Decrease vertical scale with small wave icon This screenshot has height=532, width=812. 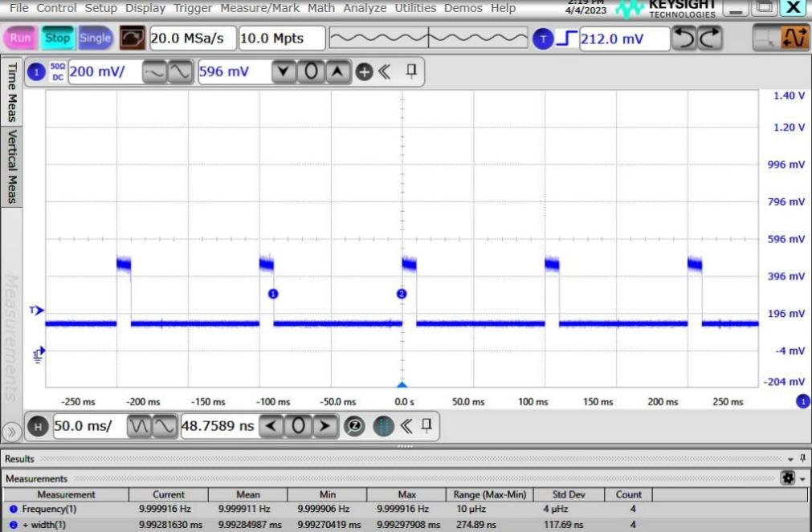click(154, 72)
